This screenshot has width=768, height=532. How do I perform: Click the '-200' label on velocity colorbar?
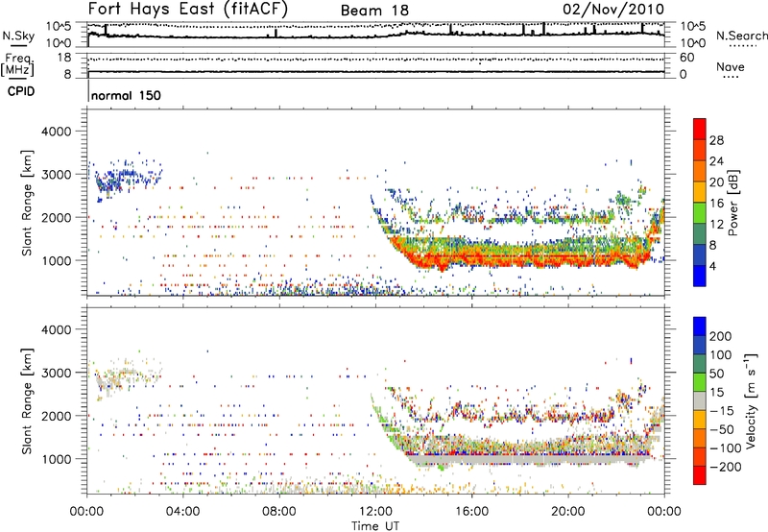click(726, 468)
